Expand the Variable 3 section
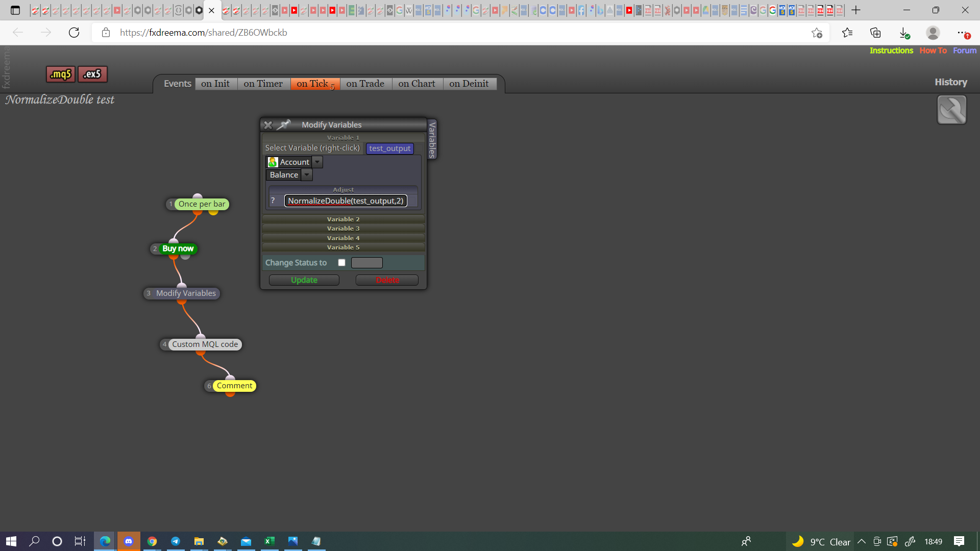Screen dimensions: 980x551 [343, 229]
